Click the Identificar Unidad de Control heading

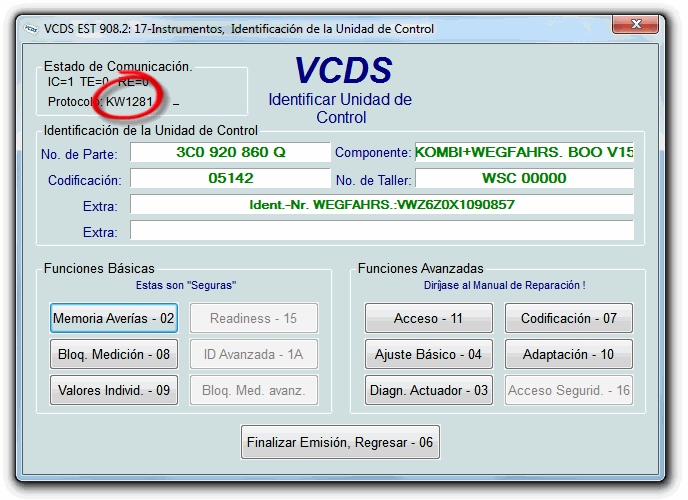[340, 108]
